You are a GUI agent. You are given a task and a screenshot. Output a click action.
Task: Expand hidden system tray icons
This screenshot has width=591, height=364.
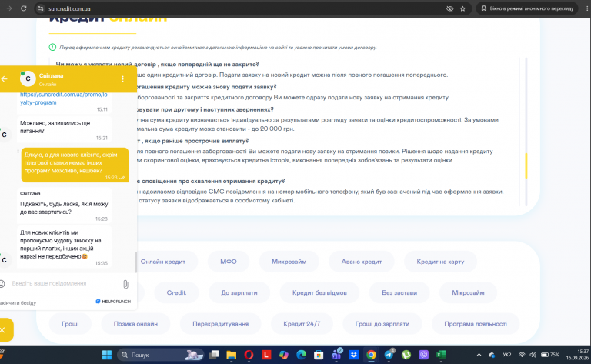(x=479, y=355)
